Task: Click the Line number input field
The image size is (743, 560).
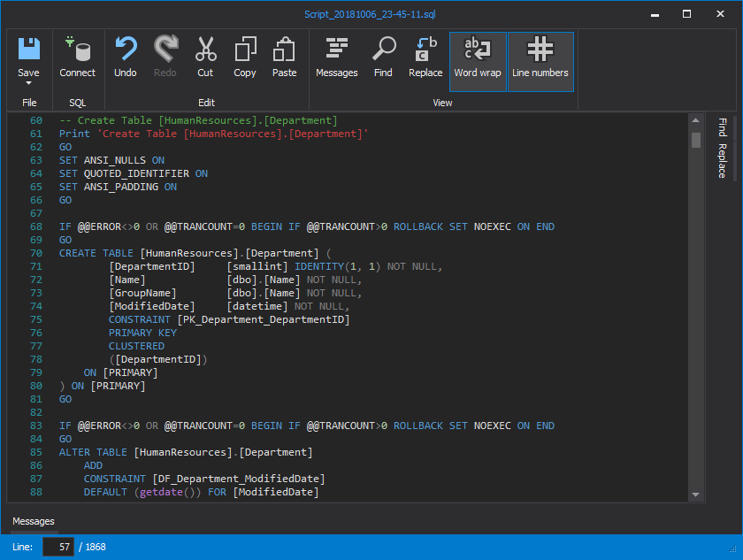Action: tap(58, 547)
